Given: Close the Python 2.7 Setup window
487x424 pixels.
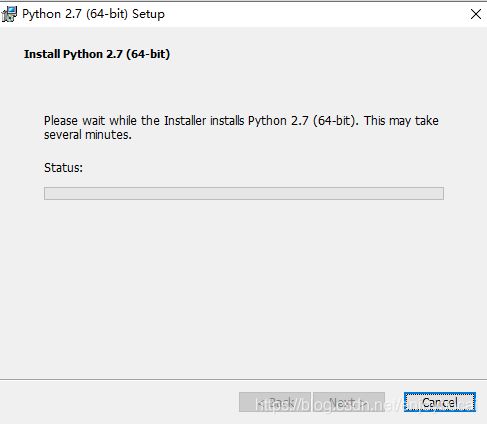Looking at the screenshot, I should 476,14.
